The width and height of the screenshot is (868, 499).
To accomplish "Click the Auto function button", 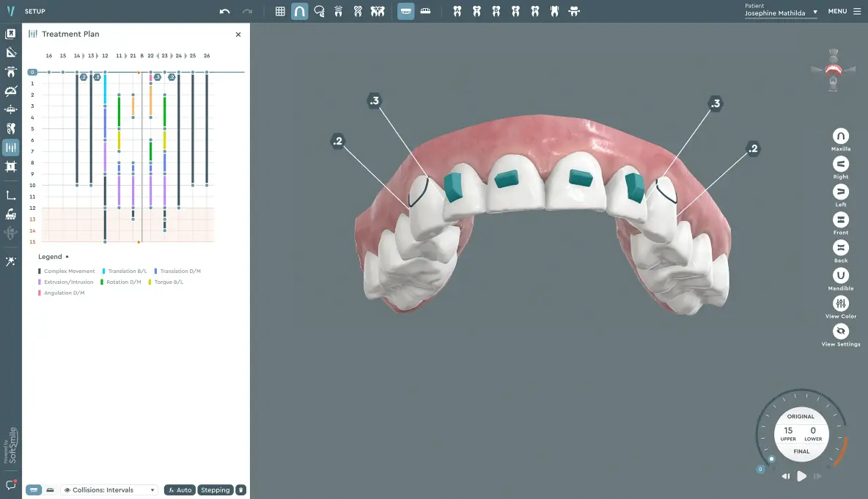I will pyautogui.click(x=180, y=489).
